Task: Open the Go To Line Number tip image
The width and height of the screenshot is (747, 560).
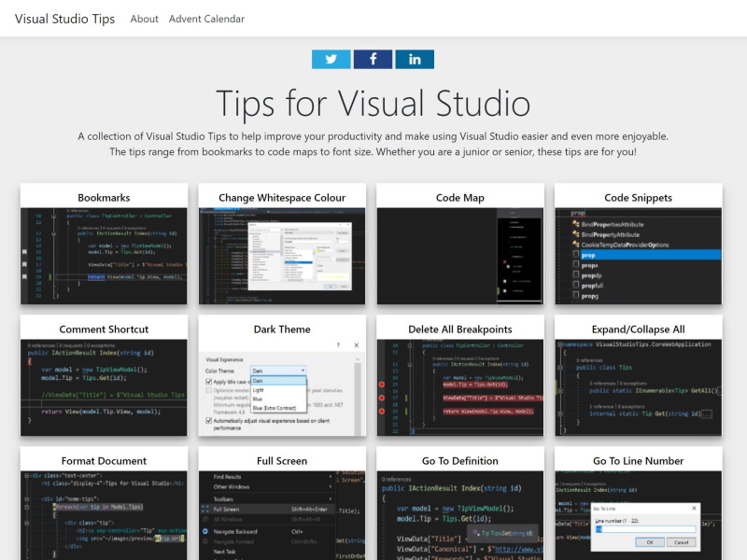Action: (x=639, y=515)
